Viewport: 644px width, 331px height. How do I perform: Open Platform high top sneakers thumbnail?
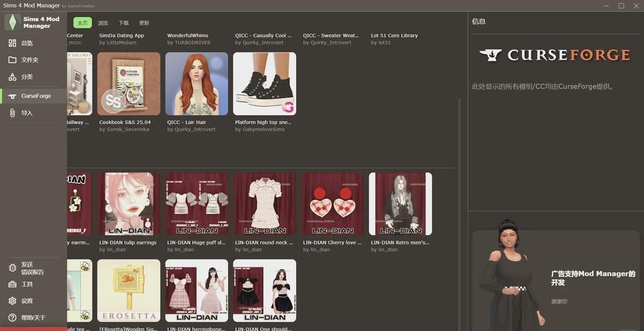click(264, 83)
